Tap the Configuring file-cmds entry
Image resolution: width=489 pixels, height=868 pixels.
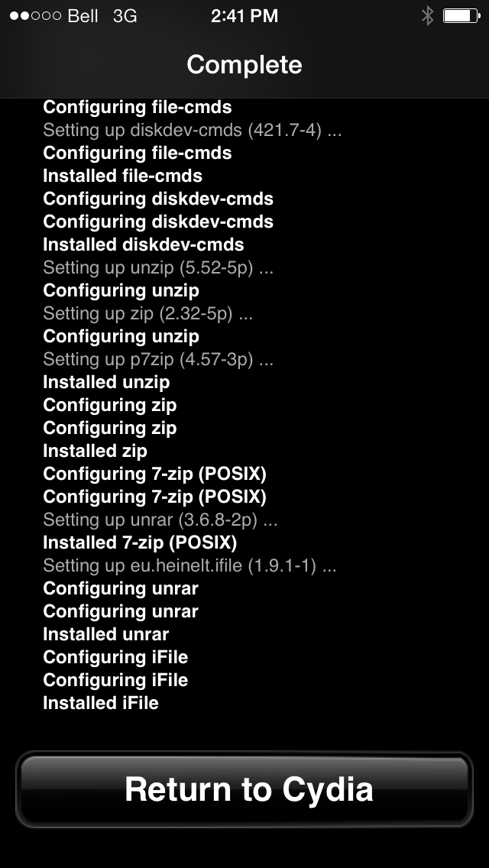pyautogui.click(x=136, y=107)
